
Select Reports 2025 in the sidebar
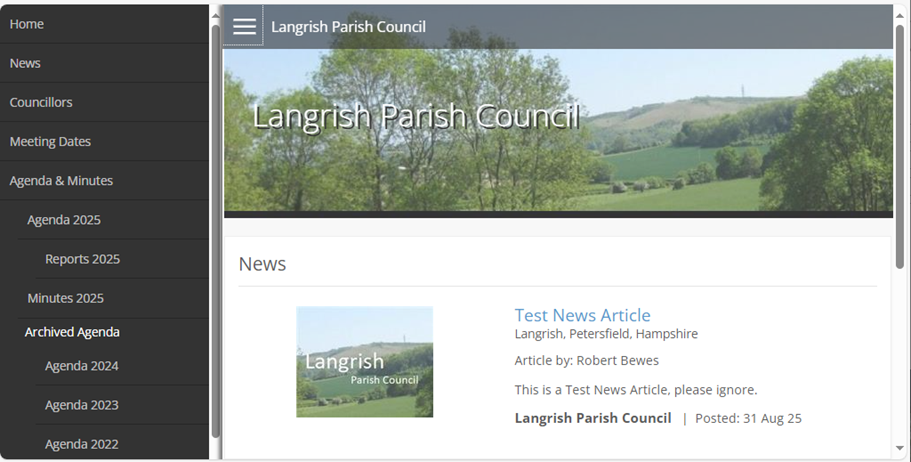tap(82, 259)
